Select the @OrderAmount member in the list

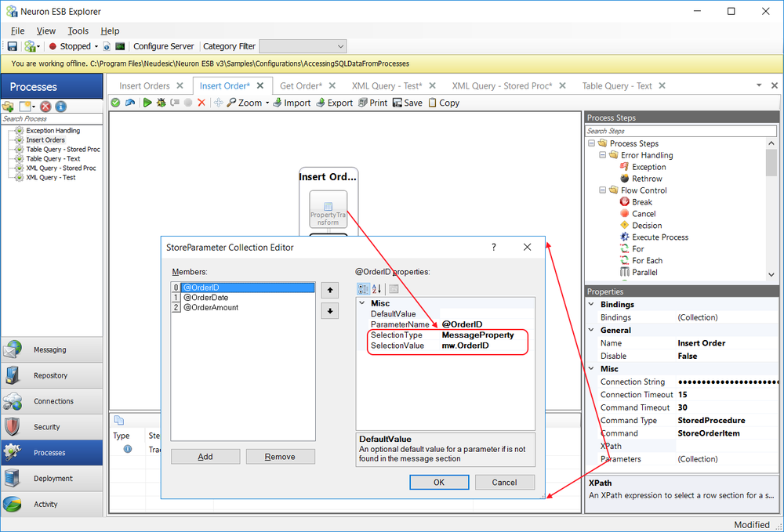coord(211,307)
